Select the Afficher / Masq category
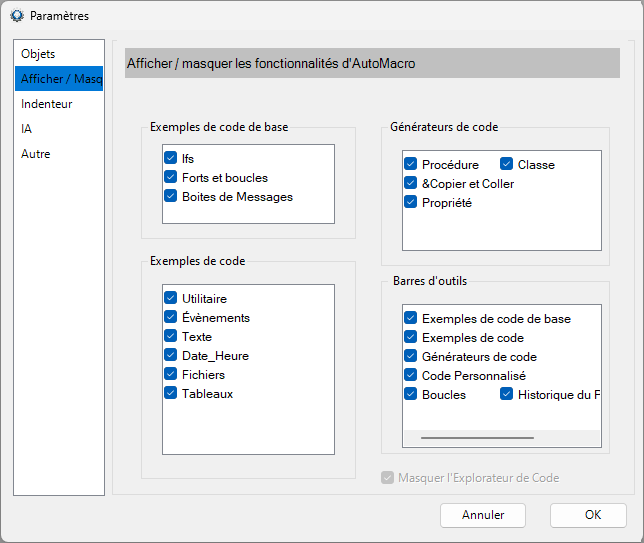 tap(59, 78)
